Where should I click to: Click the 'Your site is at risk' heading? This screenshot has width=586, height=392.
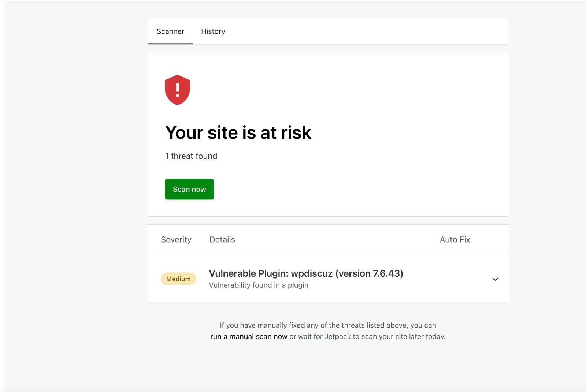(238, 132)
